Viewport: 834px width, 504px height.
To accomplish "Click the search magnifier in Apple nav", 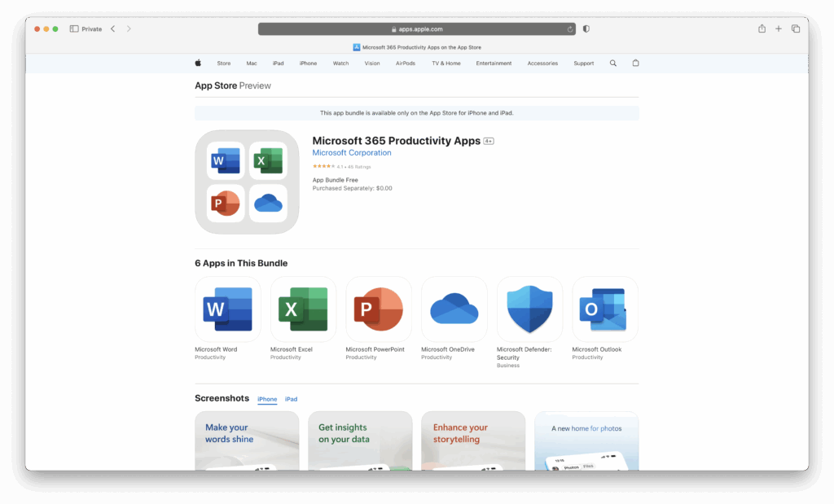I will tap(613, 63).
